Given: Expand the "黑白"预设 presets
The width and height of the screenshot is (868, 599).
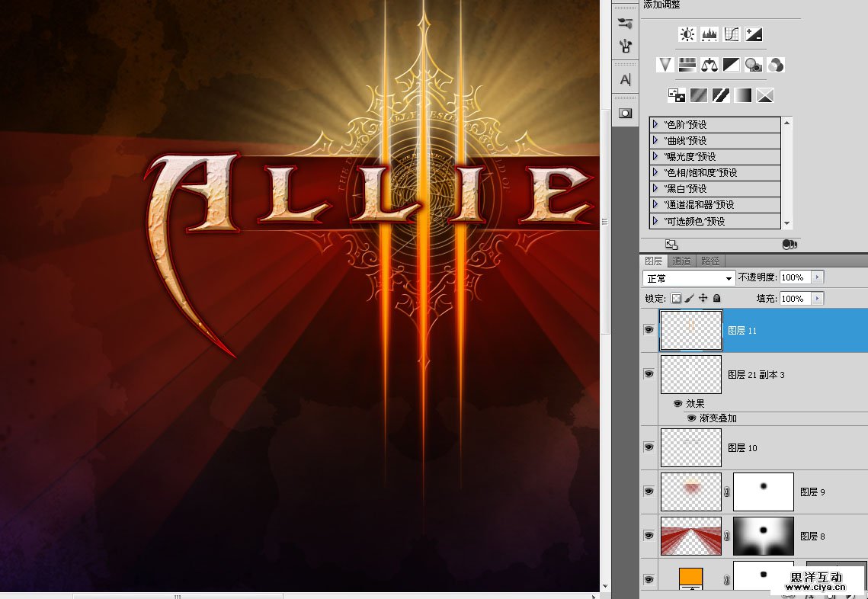Looking at the screenshot, I should pos(655,188).
